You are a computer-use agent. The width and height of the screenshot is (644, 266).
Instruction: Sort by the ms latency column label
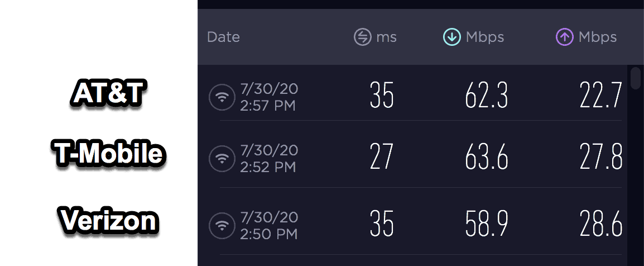[387, 38]
